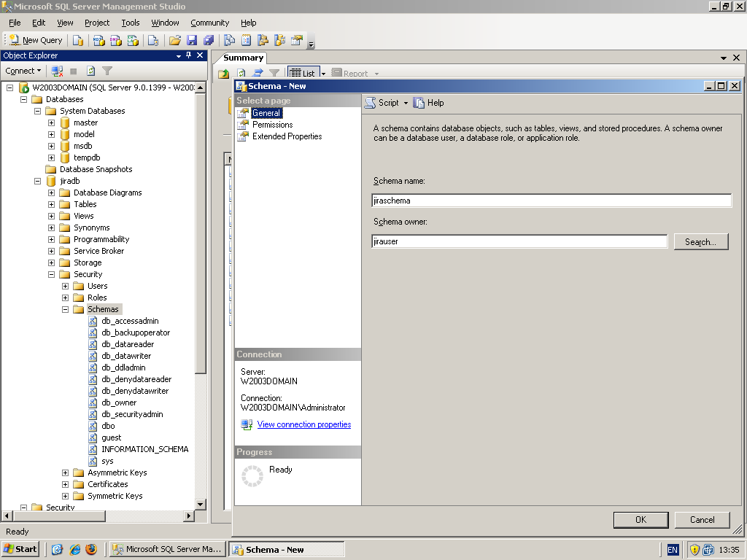Click the Summary Up folder icon
This screenshot has width=747, height=560.
[223, 74]
